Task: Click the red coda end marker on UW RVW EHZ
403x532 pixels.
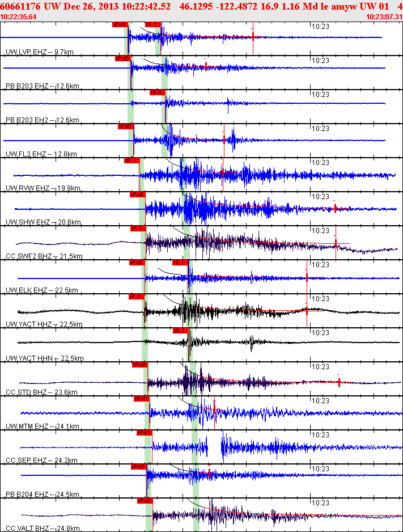Action: (223, 173)
